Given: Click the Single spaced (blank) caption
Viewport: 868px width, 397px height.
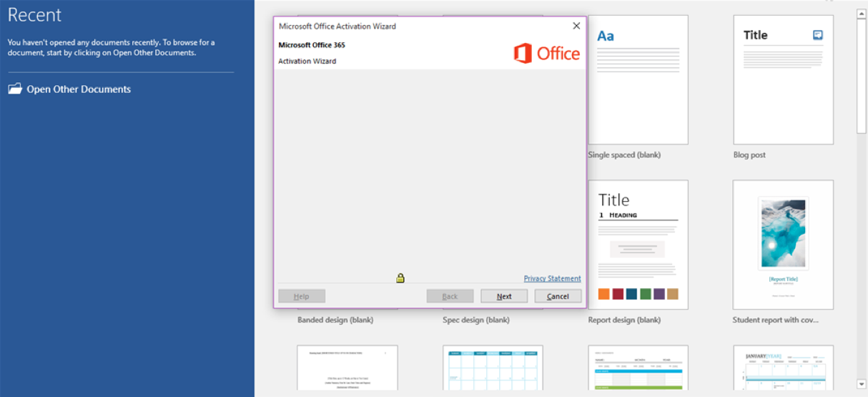Looking at the screenshot, I should click(x=624, y=155).
